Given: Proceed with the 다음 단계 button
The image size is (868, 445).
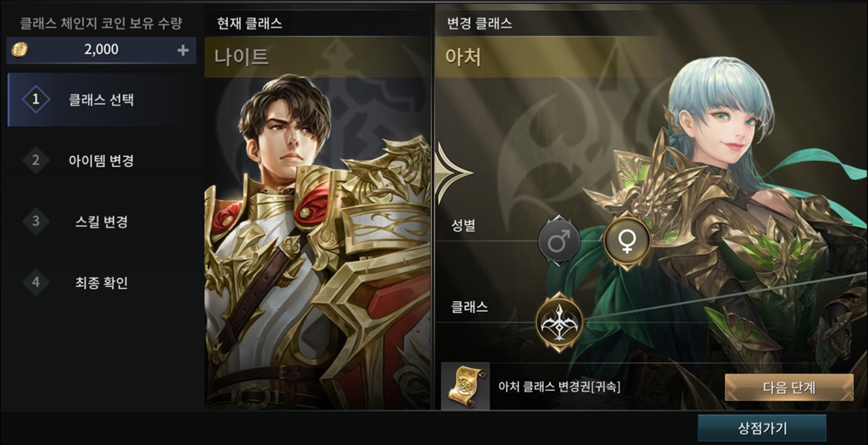Looking at the screenshot, I should coord(789,388).
